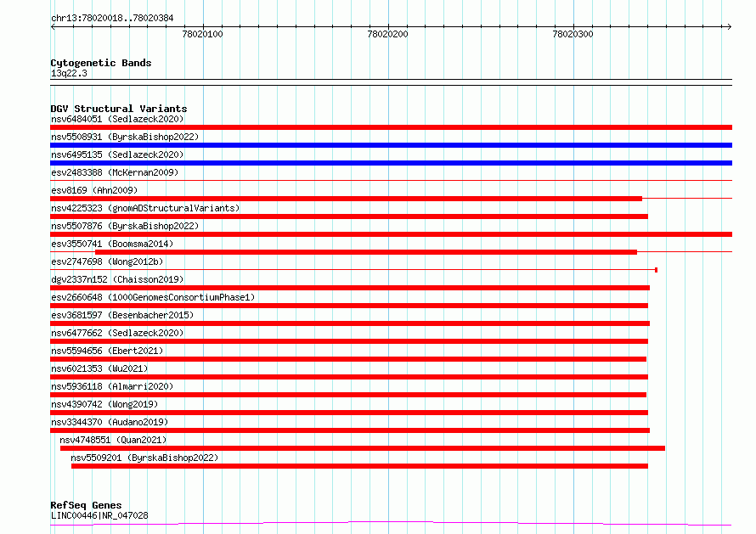This screenshot has width=756, height=534.
Task: Open esv2483388 (McKernan2009) label
Action: (x=115, y=172)
